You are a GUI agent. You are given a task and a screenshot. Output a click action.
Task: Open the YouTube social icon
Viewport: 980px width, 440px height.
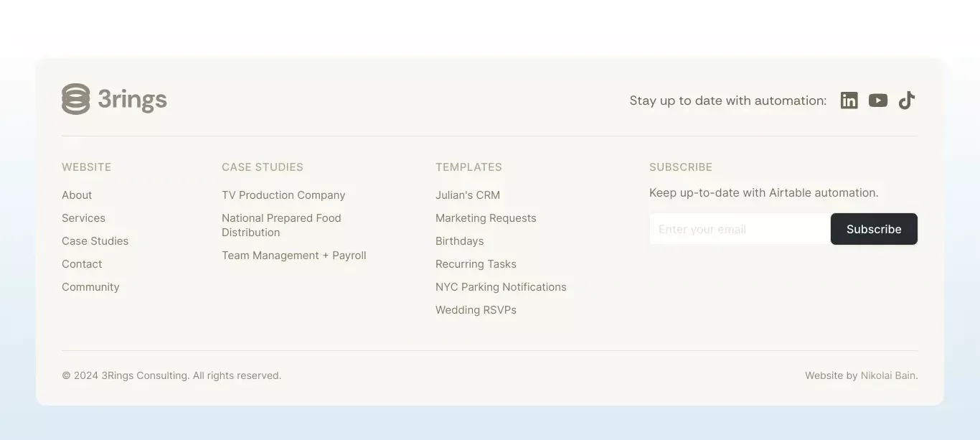pos(878,100)
